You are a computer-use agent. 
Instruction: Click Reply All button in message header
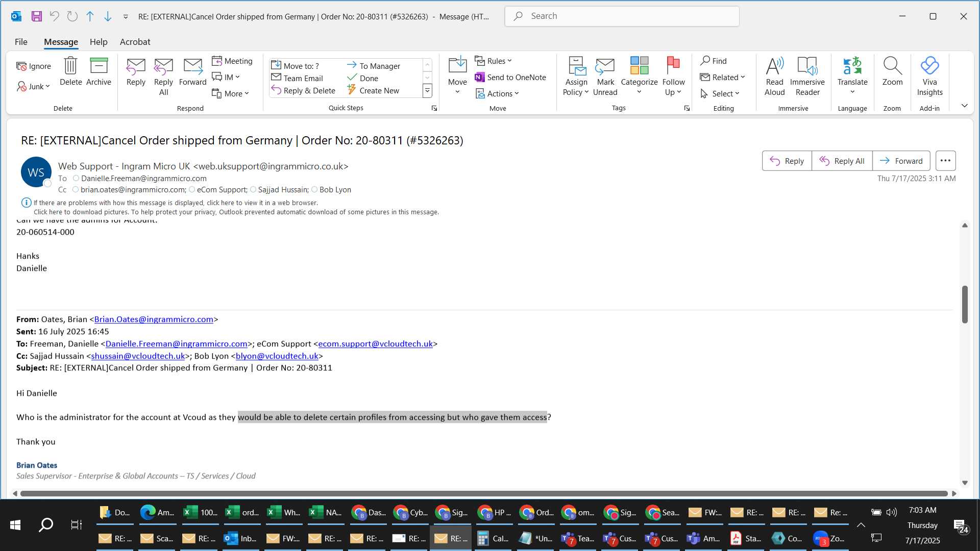pos(842,161)
